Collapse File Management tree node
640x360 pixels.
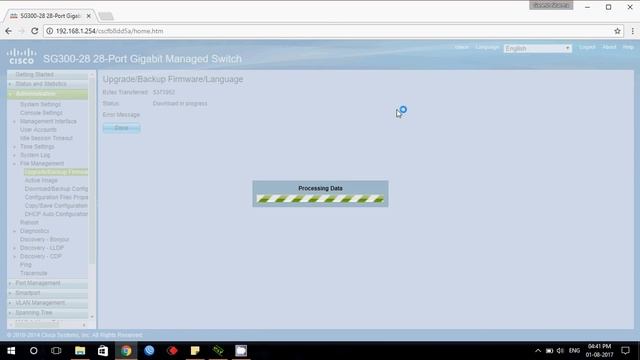(x=15, y=164)
